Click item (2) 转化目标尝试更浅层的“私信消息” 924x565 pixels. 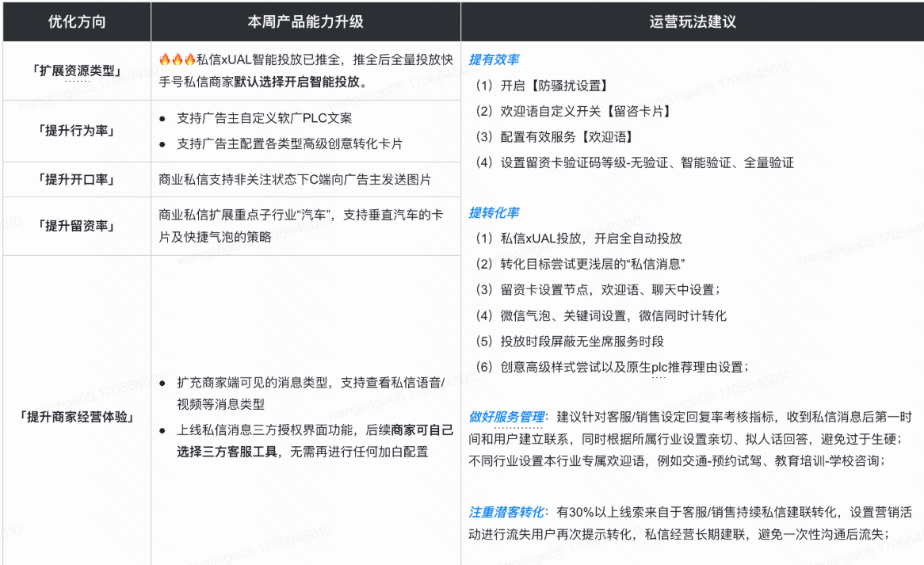tap(580, 264)
